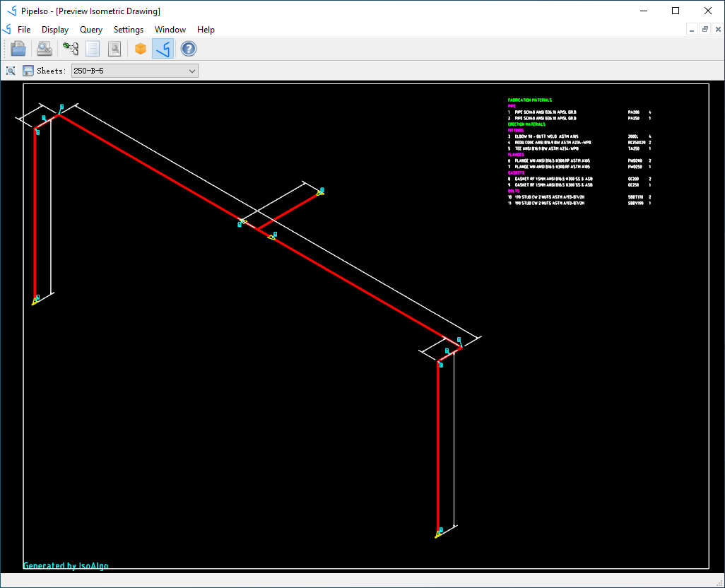Open file using the blue folder icon

[x=18, y=49]
